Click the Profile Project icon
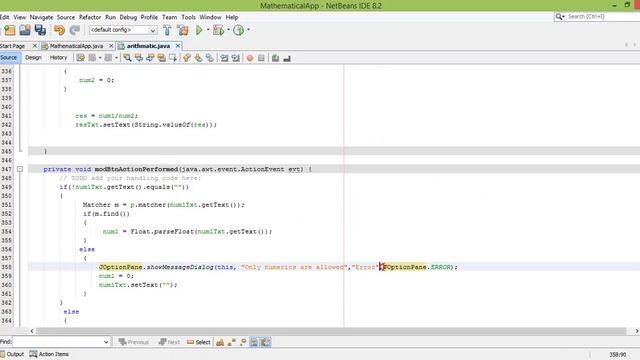The width and height of the screenshot is (640, 360). coord(238,30)
